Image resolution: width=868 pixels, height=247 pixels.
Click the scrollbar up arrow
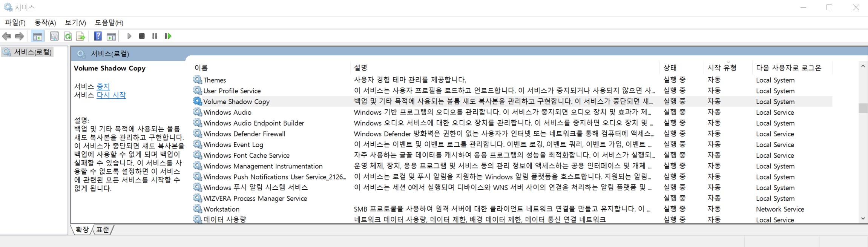click(x=863, y=66)
